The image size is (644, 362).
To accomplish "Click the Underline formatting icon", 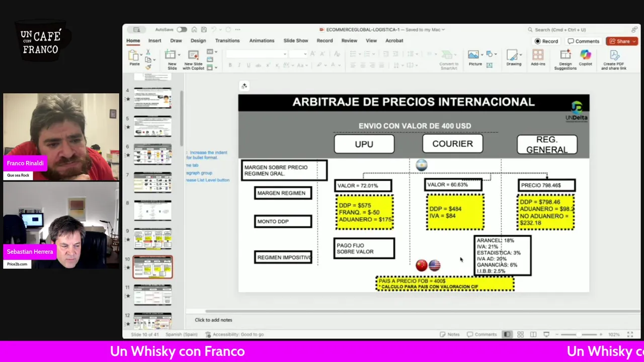I will tap(249, 65).
